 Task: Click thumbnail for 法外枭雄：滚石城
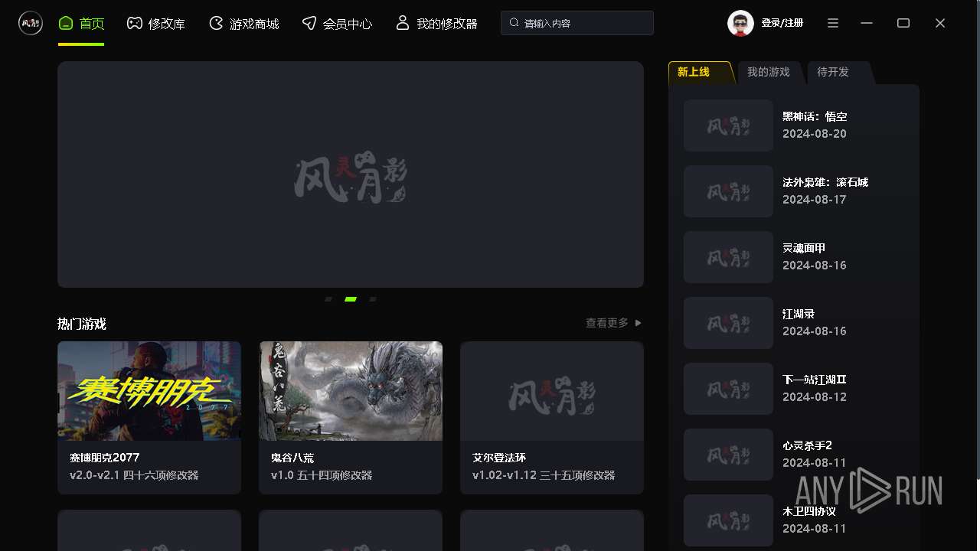pyautogui.click(x=728, y=191)
